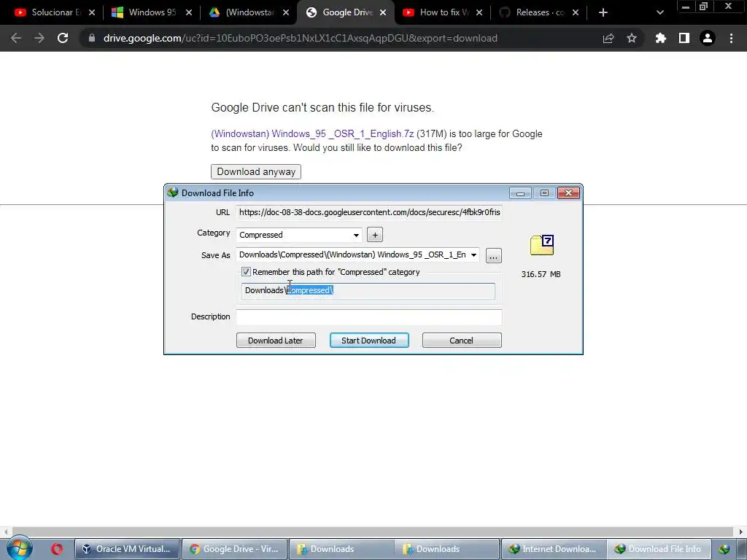The image size is (747, 560).
Task: Switch to Oracle VM VirtualBox taskbar item
Action: (x=127, y=549)
